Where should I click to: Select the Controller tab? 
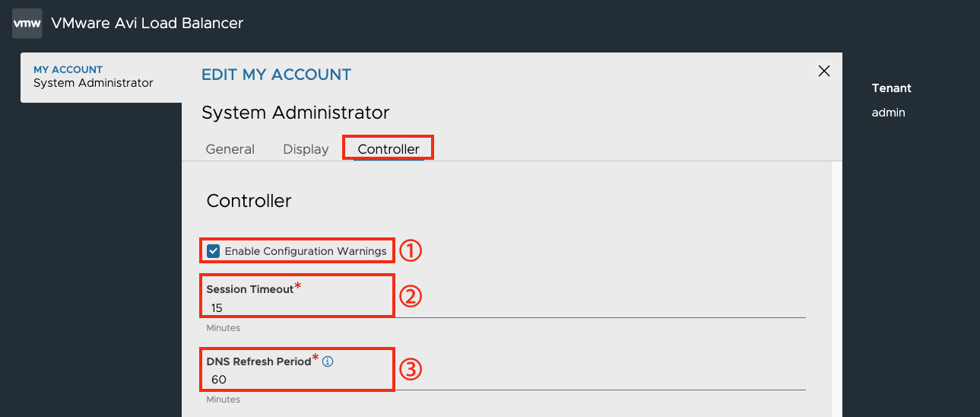(389, 149)
